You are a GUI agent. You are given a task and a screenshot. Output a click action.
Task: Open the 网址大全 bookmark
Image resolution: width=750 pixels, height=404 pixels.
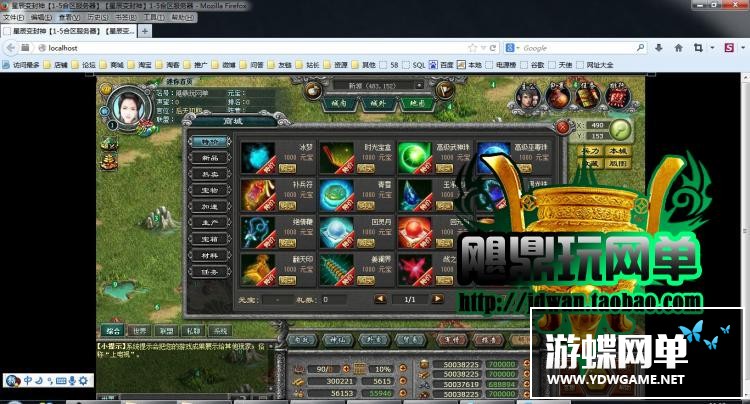point(595,65)
